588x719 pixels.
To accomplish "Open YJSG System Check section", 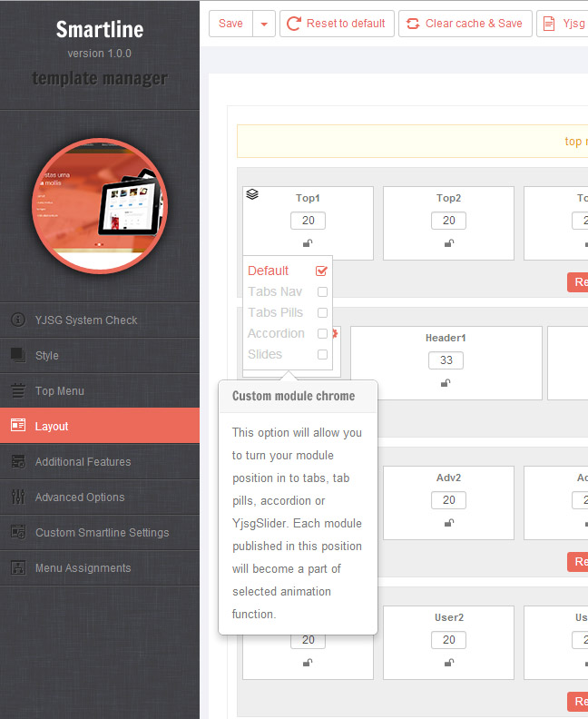I will coord(100,320).
